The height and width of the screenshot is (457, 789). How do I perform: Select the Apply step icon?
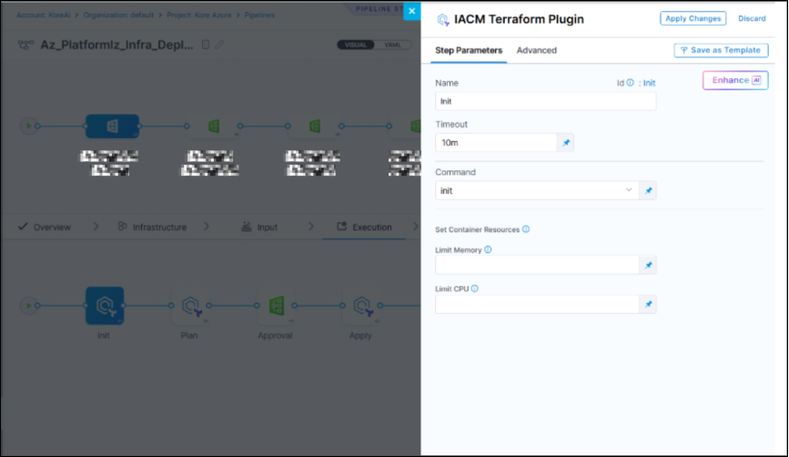pos(362,306)
